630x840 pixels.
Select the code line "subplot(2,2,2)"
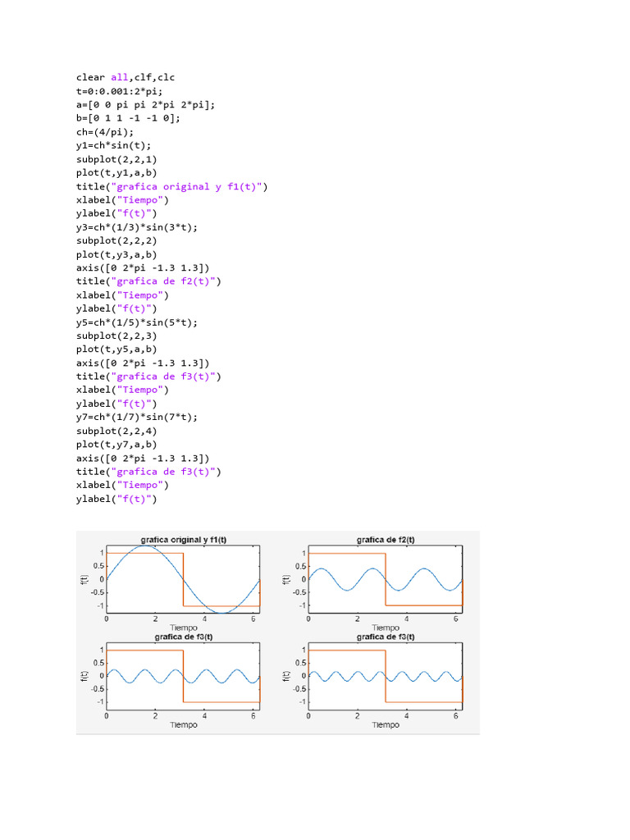[116, 241]
